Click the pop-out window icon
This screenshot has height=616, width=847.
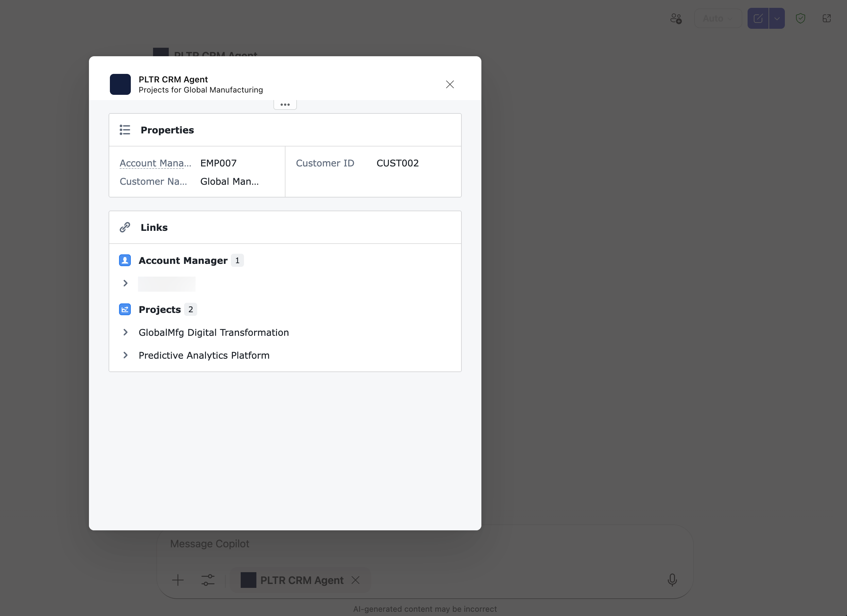pos(827,18)
